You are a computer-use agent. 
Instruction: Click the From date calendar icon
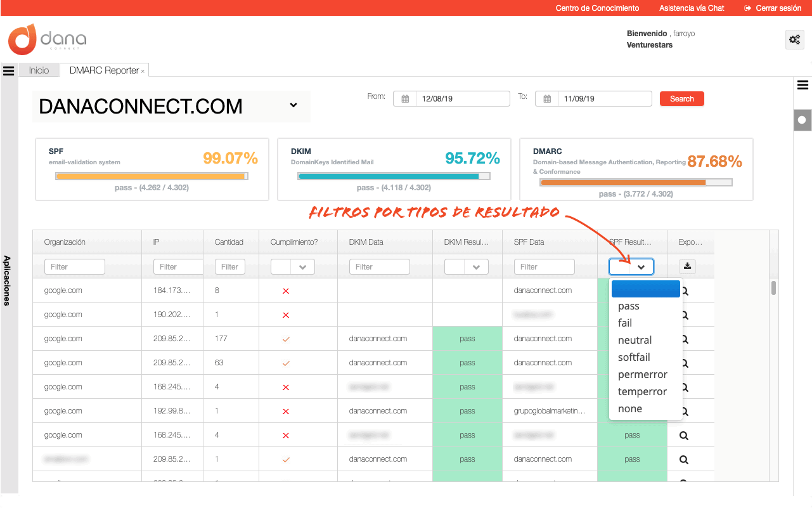click(405, 99)
